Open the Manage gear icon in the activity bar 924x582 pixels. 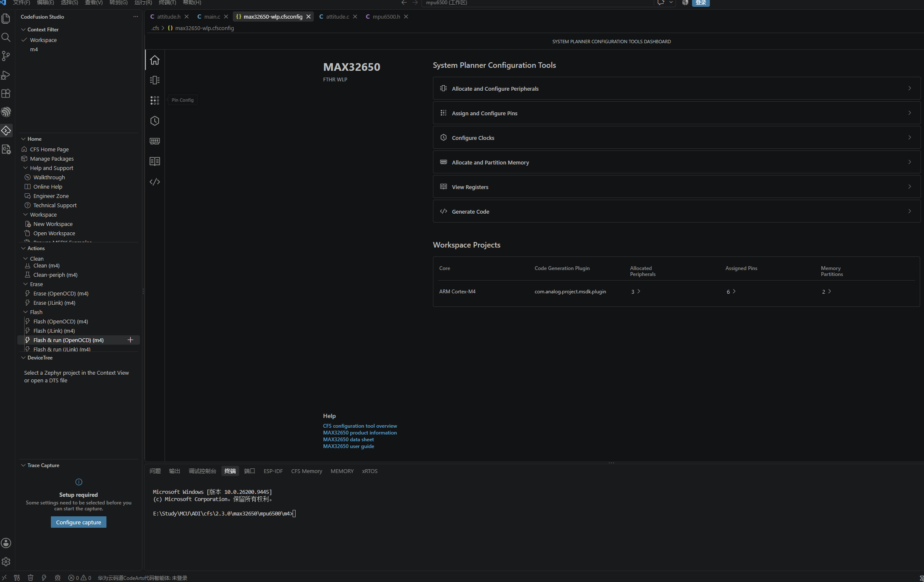(x=6, y=562)
